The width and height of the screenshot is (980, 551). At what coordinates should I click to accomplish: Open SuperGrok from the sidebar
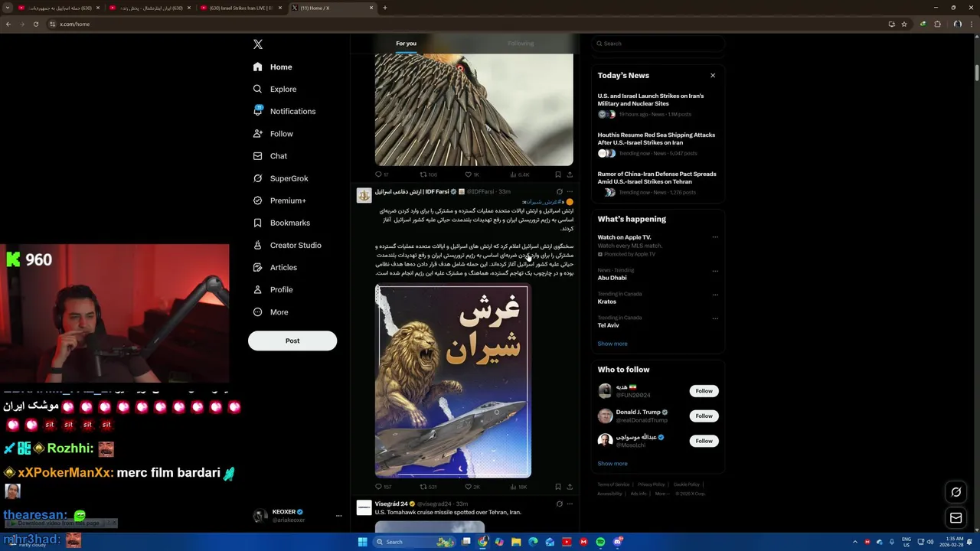[280, 178]
